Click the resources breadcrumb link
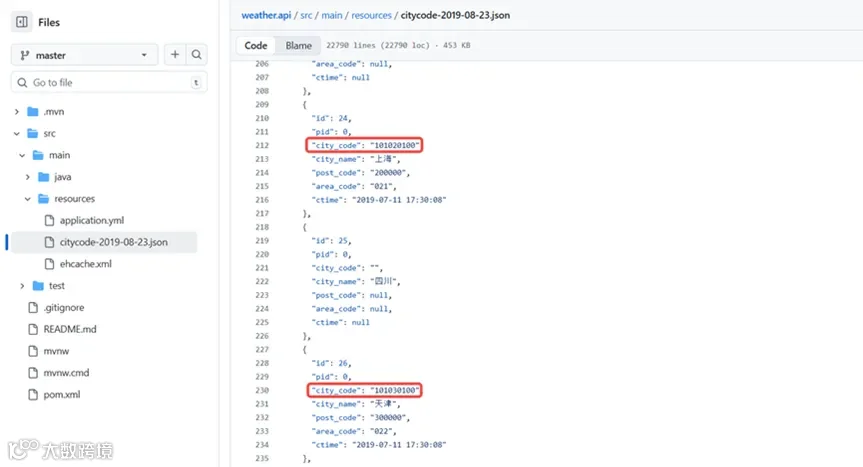This screenshot has height=467, width=863. tap(372, 15)
